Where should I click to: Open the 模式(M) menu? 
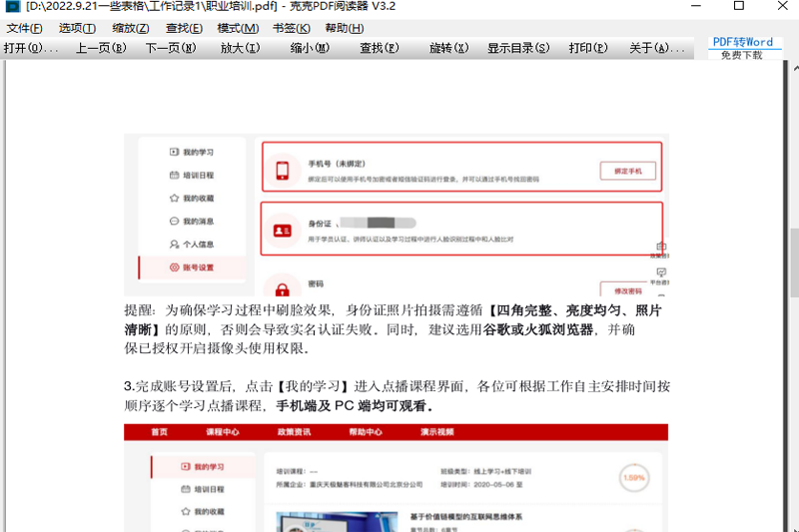238,28
